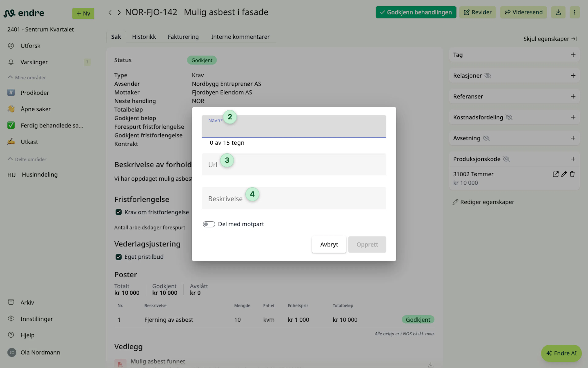Toggle Krav om fristforlengelse checkbox

click(119, 212)
